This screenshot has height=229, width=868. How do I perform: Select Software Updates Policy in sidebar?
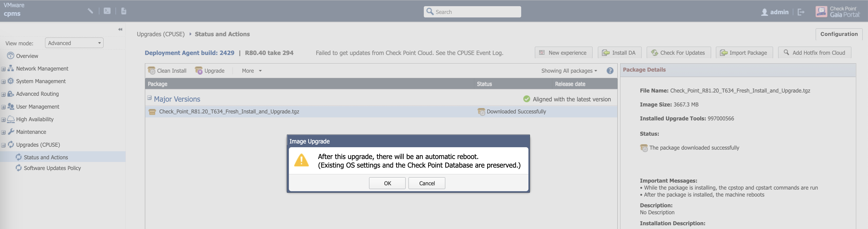coord(52,168)
